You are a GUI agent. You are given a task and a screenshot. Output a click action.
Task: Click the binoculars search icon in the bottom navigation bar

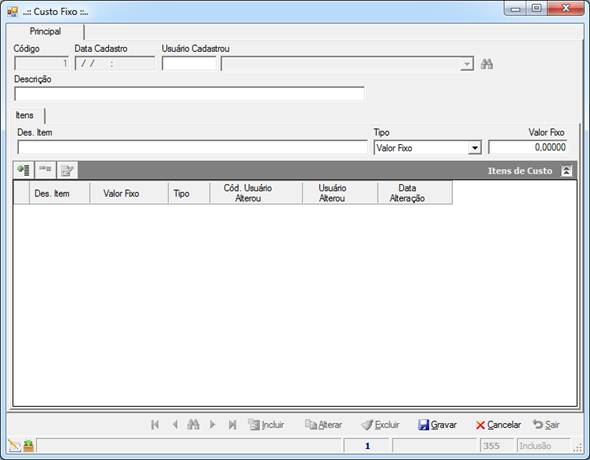193,425
